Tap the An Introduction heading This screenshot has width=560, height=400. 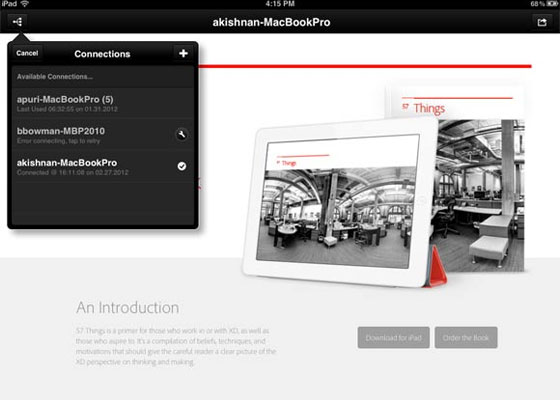[128, 308]
